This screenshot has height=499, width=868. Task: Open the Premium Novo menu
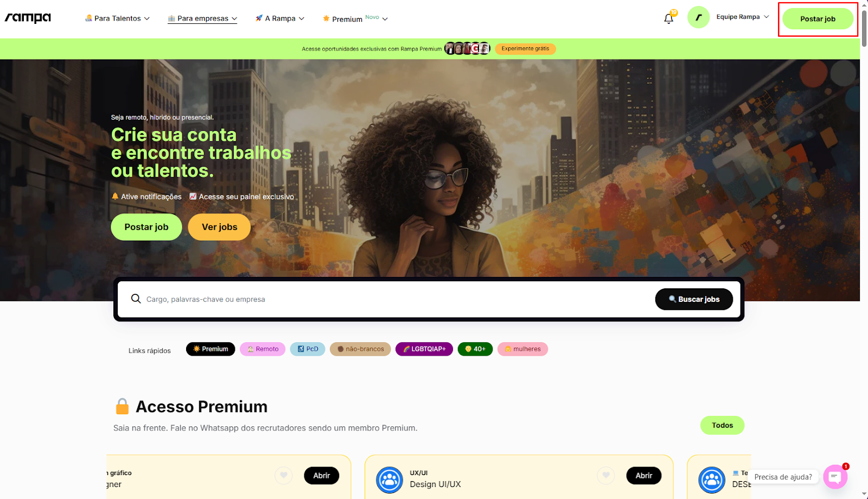point(355,18)
